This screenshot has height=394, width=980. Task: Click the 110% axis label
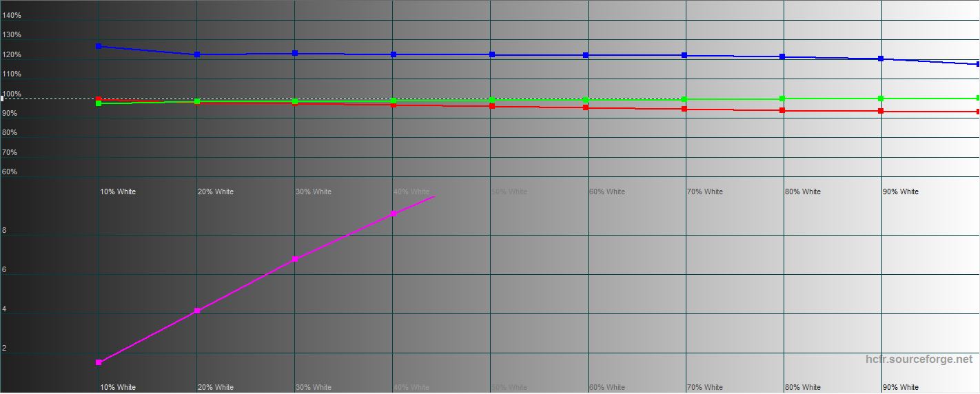[12, 74]
